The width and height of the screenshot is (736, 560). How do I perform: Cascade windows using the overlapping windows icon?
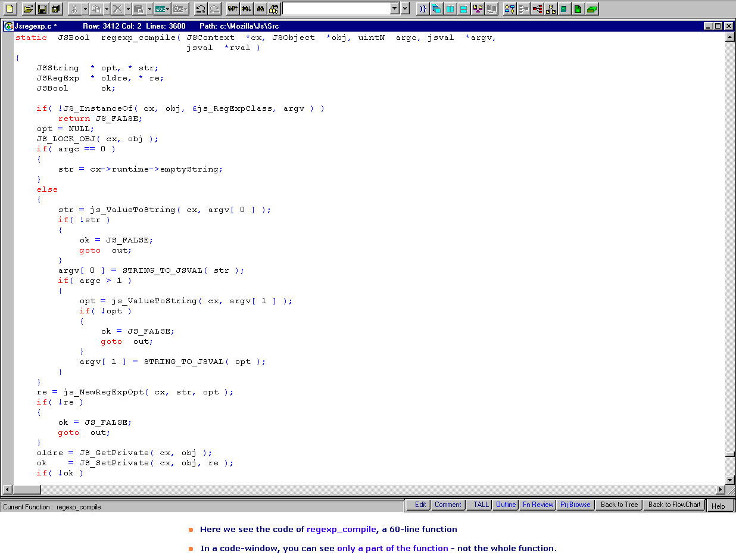(x=436, y=9)
